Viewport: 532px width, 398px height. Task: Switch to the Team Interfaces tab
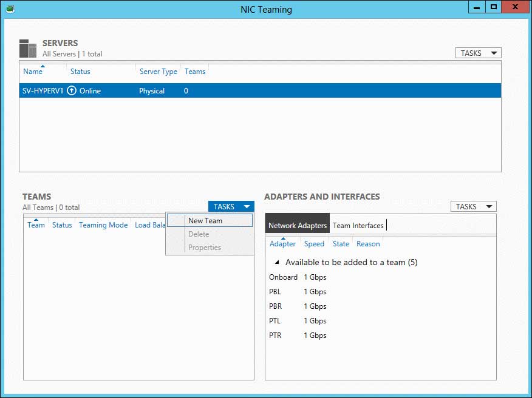coord(358,226)
